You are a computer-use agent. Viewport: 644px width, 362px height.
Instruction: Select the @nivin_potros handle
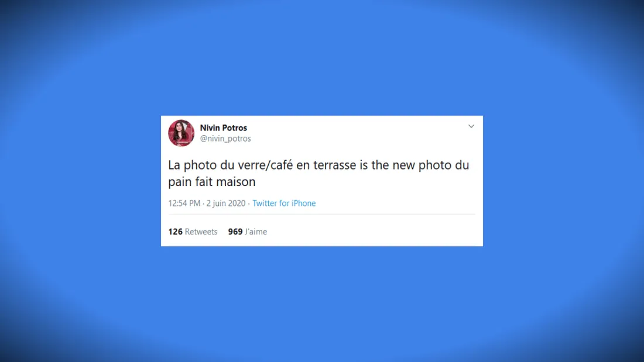click(x=225, y=139)
